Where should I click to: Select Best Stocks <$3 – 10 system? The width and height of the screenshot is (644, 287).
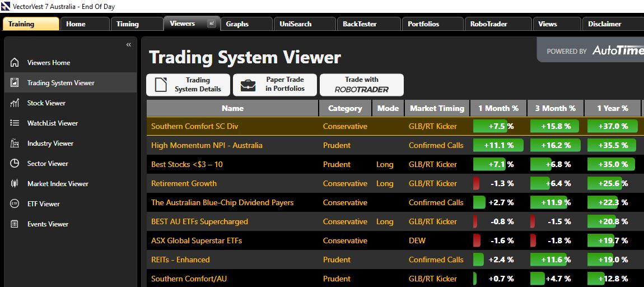187,164
